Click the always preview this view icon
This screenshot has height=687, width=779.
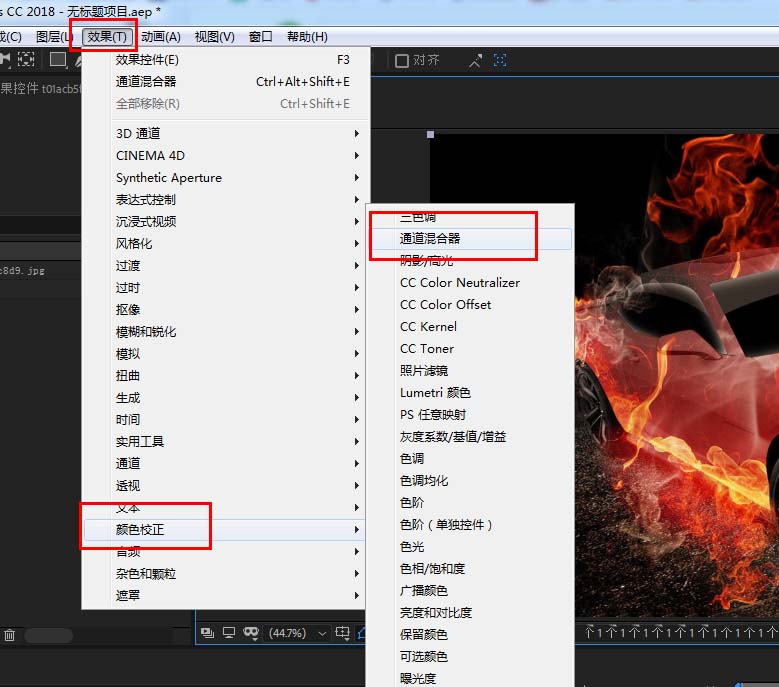[207, 633]
